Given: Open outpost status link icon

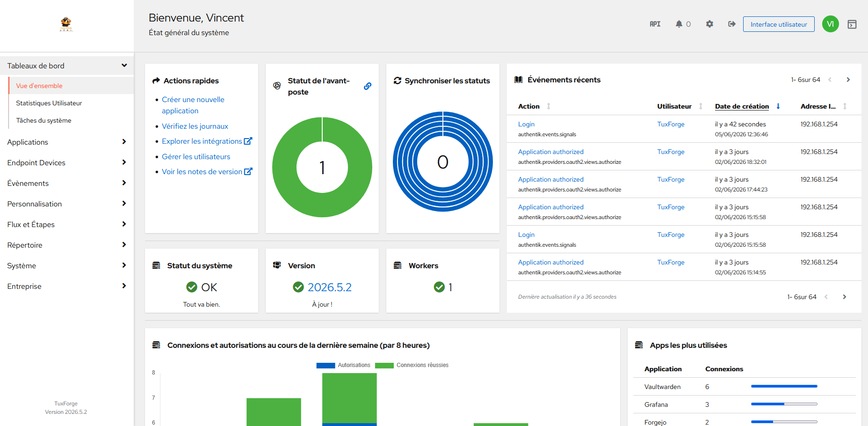Looking at the screenshot, I should (368, 86).
